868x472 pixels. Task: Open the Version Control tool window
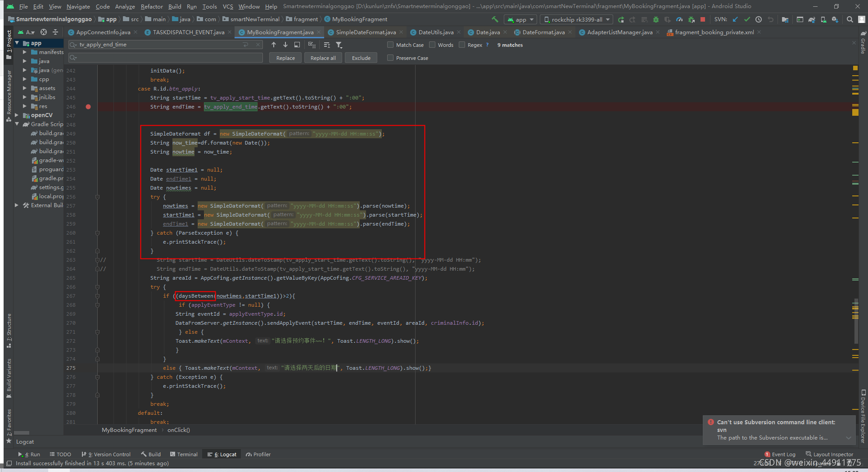pos(106,454)
